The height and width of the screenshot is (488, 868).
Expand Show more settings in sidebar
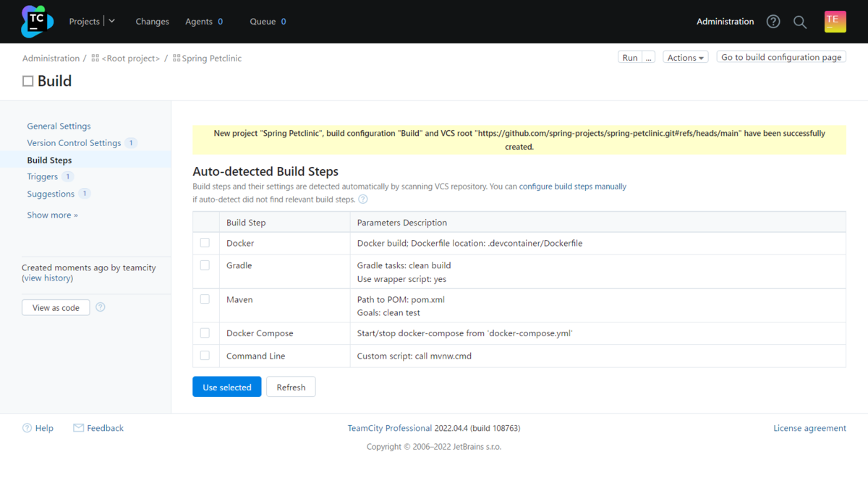[52, 215]
